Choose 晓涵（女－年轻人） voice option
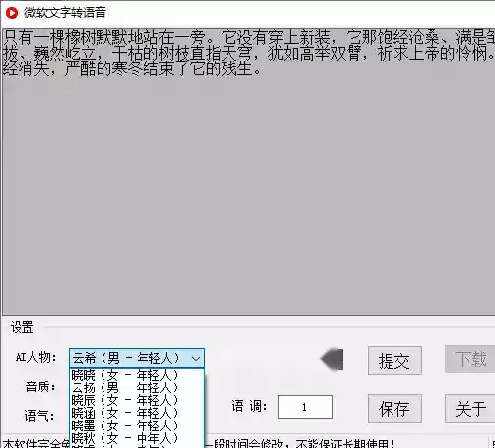Viewport: 495px width, 448px height. (x=137, y=413)
